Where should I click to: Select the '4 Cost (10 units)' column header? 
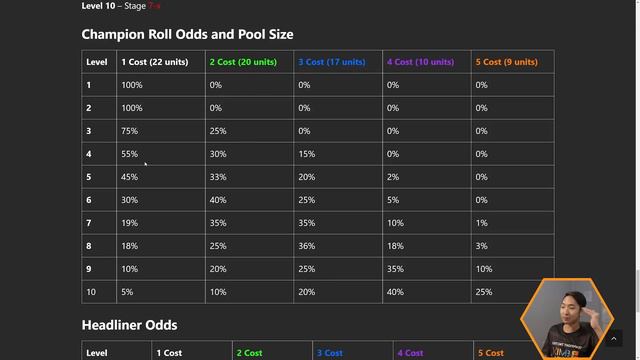pyautogui.click(x=420, y=62)
